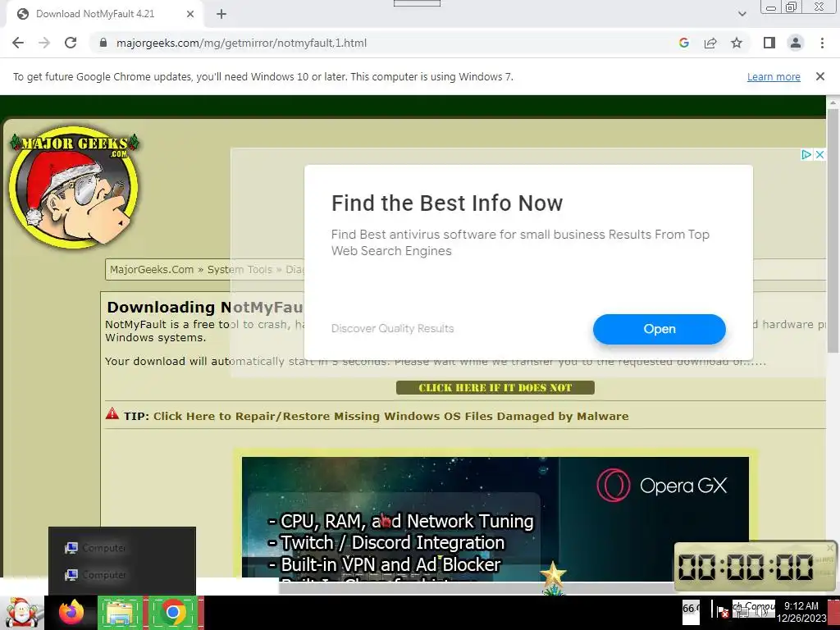Bookmark this page with star icon
This screenshot has height=630, width=840.
tap(737, 43)
